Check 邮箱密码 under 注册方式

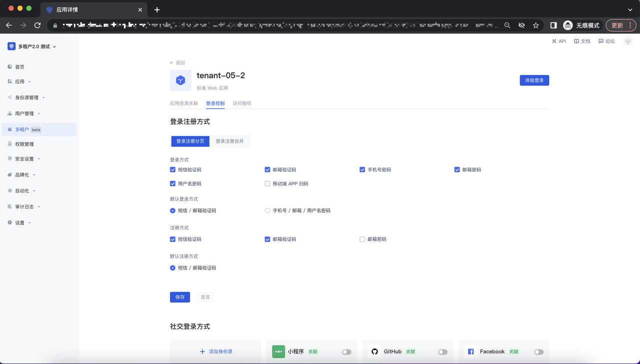click(362, 239)
